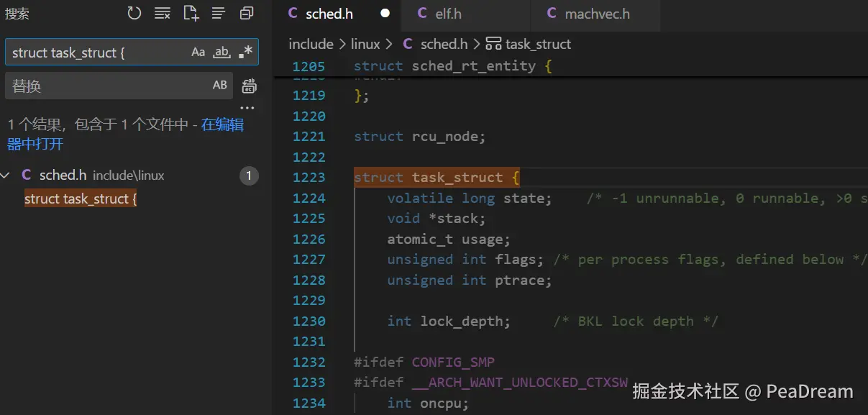The width and height of the screenshot is (868, 415).
Task: Click 'int oncpu;' code line
Action: pos(428,403)
